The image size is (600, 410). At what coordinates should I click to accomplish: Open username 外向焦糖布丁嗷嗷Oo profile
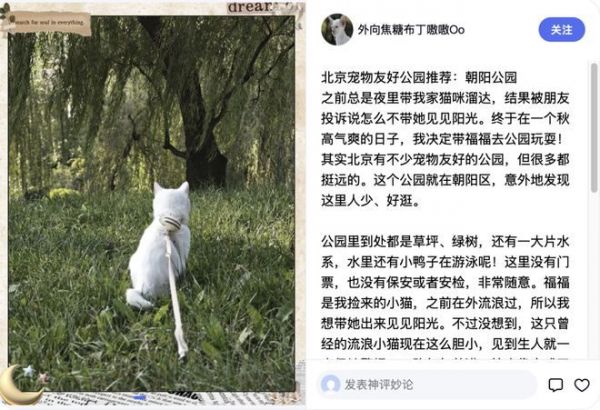(411, 29)
